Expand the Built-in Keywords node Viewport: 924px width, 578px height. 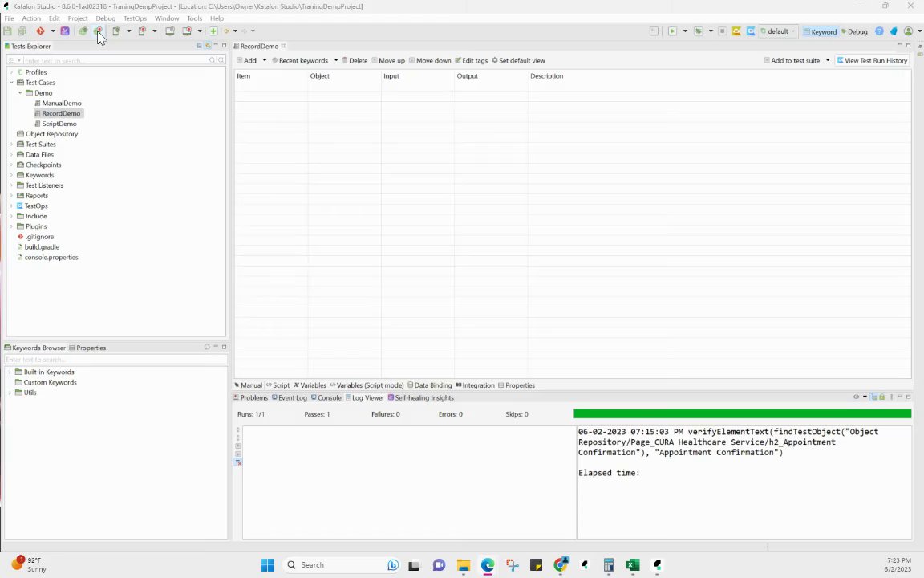coord(10,372)
